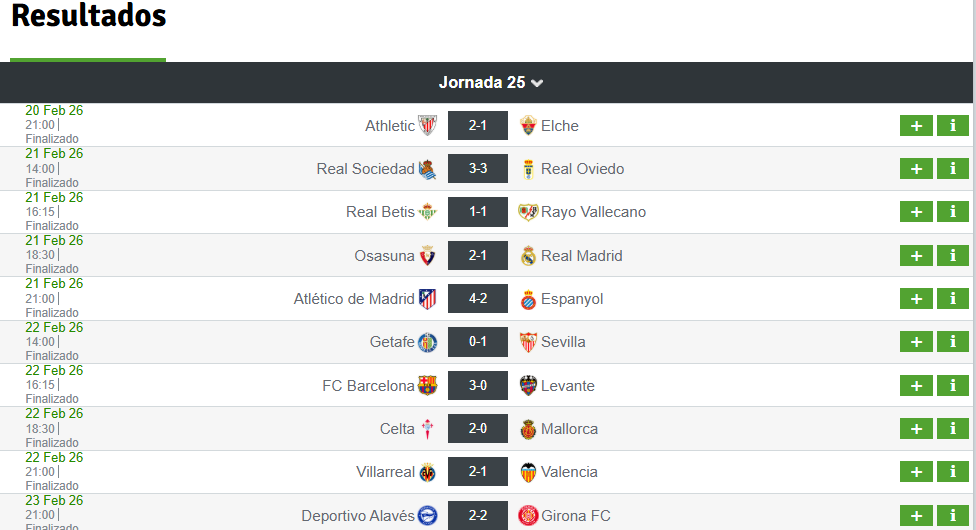Click the Atlético de Madrid crest
This screenshot has height=530, width=976.
coord(427,299)
